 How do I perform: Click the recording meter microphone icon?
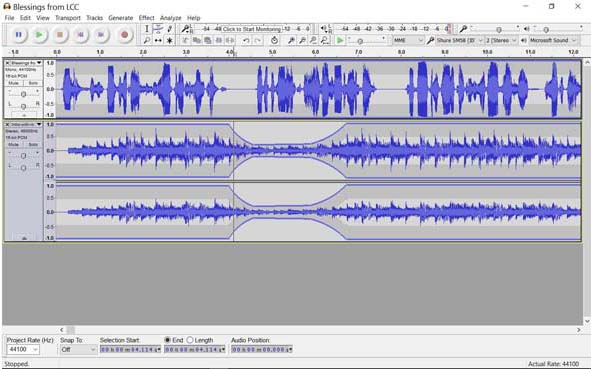coord(185,29)
